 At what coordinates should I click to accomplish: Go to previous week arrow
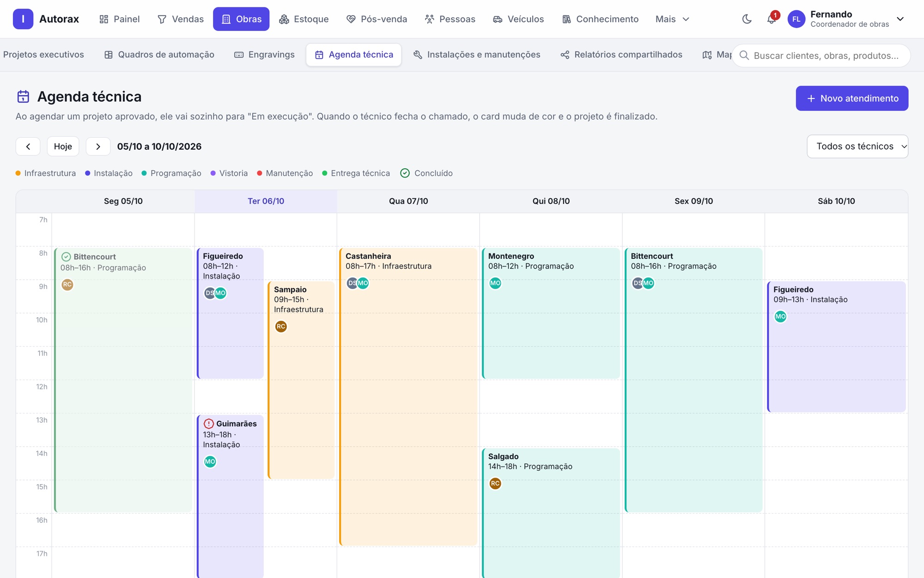pos(28,146)
